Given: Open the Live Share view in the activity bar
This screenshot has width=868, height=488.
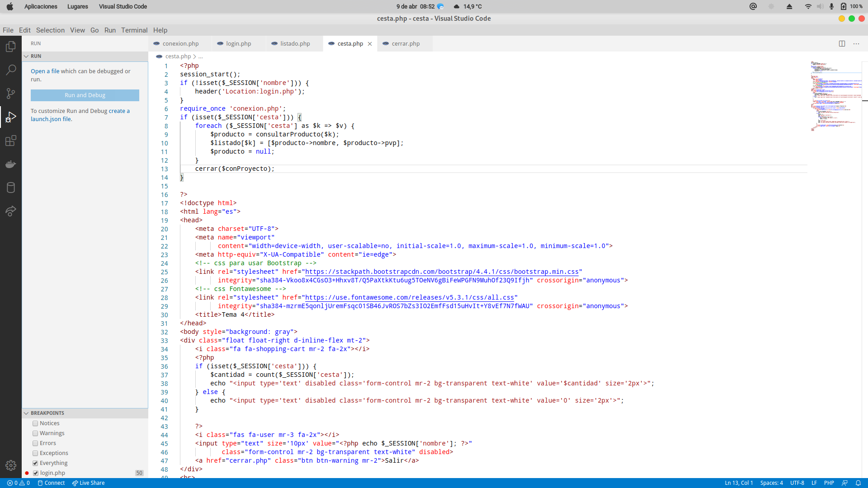Looking at the screenshot, I should [11, 211].
